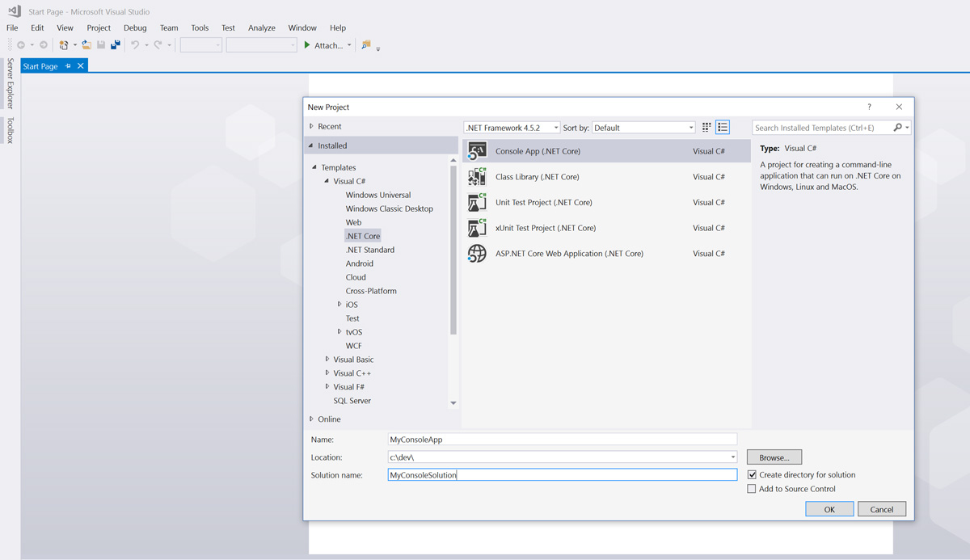Open the .NET Framework 4.5.2 dropdown
Screen dimensions: 970x560
coord(555,127)
